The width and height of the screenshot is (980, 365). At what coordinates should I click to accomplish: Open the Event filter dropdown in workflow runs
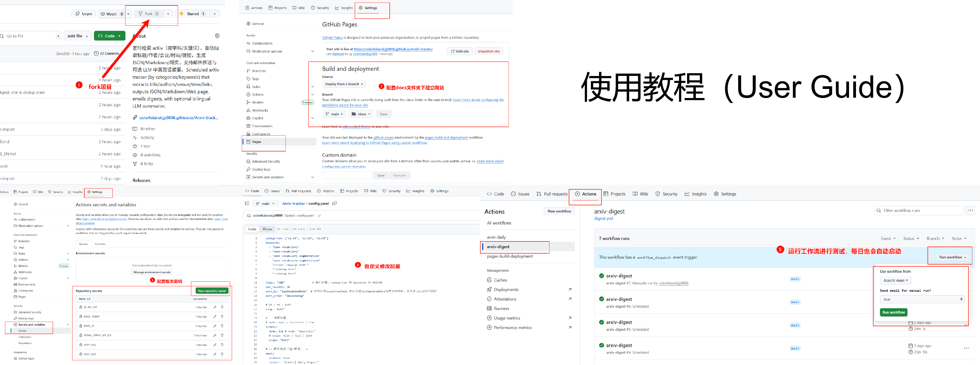pos(888,239)
